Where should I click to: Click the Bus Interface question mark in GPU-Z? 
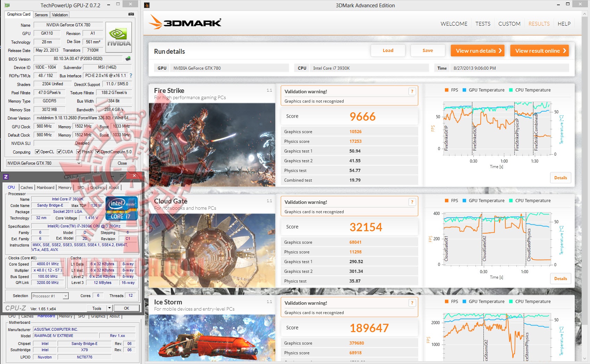coord(131,76)
